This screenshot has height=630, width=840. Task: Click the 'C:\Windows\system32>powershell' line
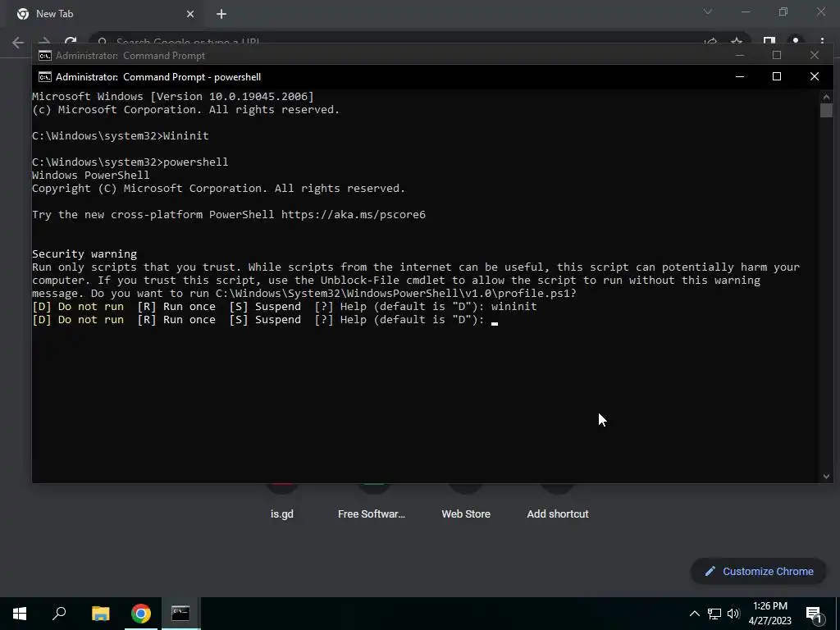pyautogui.click(x=130, y=162)
